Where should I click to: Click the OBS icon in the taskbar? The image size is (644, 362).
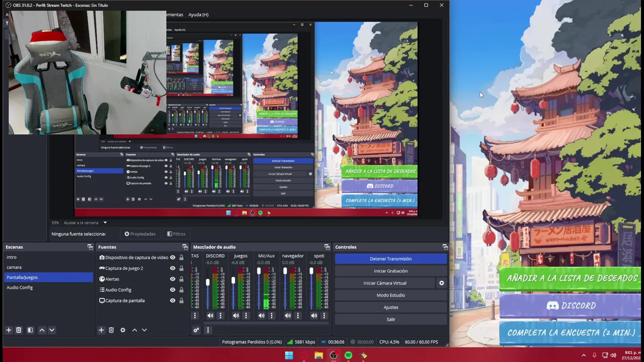(x=333, y=355)
